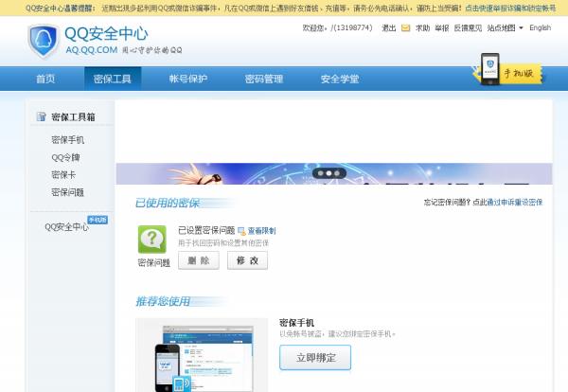Open the 求助 help link
This screenshot has width=568, height=392.
422,27
